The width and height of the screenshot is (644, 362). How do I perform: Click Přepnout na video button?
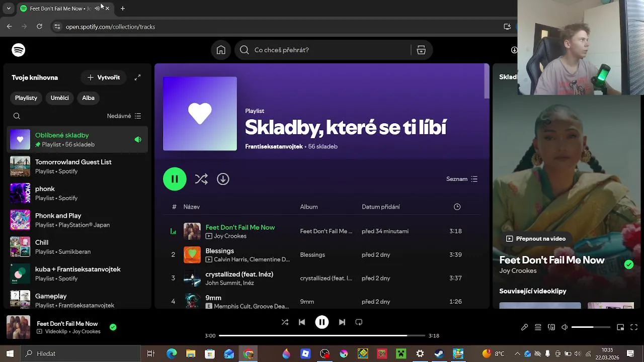536,239
